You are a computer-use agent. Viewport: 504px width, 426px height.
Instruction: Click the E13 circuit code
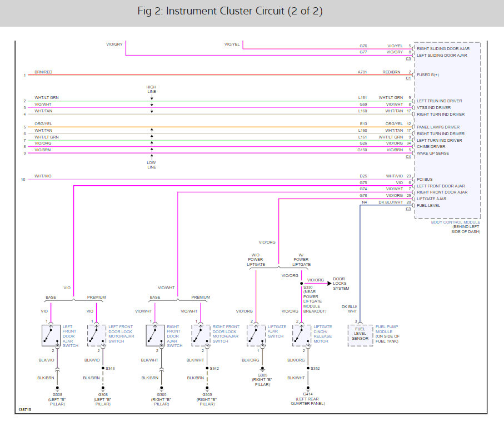pos(363,123)
